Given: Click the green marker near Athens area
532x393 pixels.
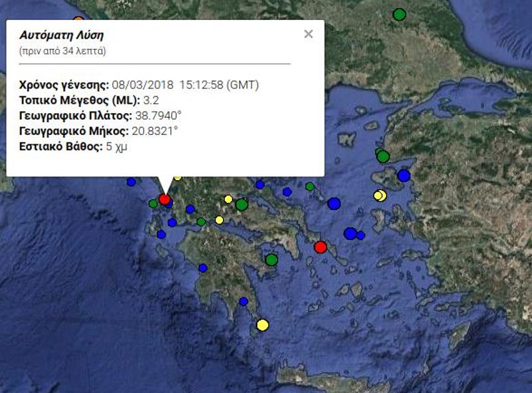Looking at the screenshot, I should click(241, 205).
